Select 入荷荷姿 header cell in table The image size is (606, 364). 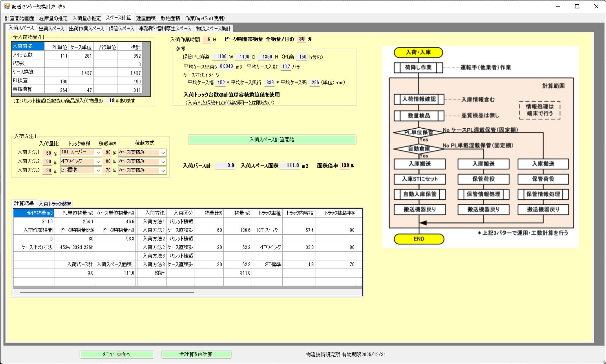click(x=28, y=46)
